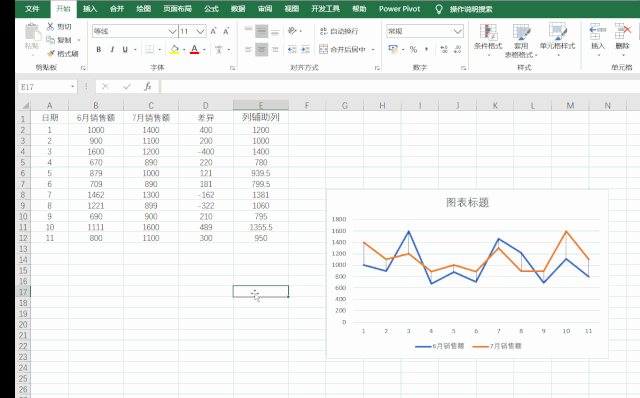Click the chart title 图表标题
This screenshot has width=640, height=398.
tap(467, 202)
